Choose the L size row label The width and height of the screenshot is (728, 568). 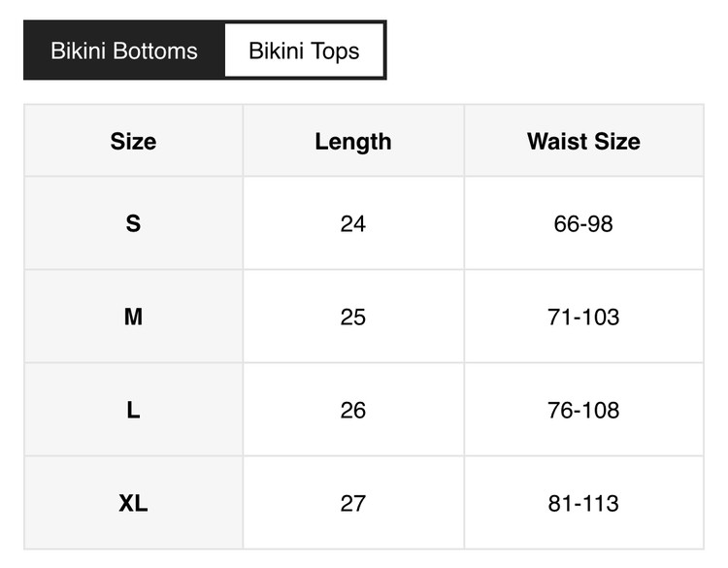point(133,411)
